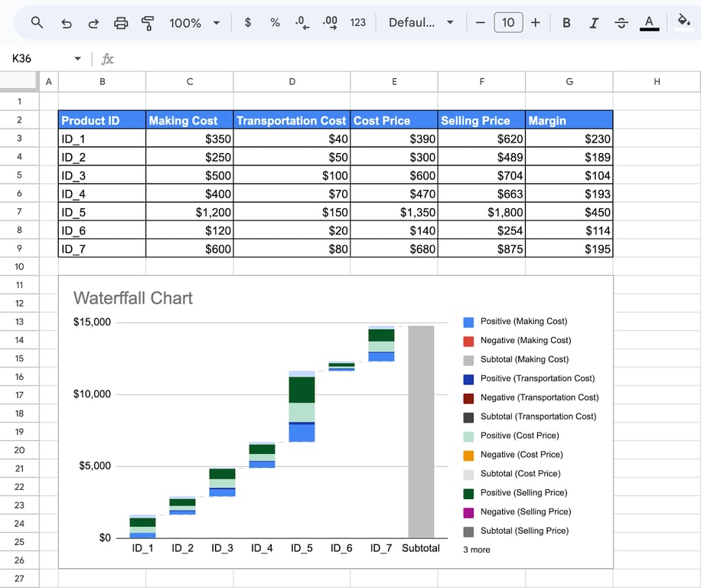The width and height of the screenshot is (701, 588).
Task: Select column A header
Action: point(49,81)
